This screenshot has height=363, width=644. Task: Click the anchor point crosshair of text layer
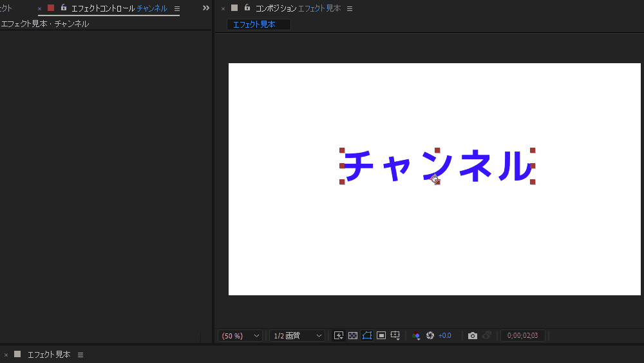coord(435,179)
